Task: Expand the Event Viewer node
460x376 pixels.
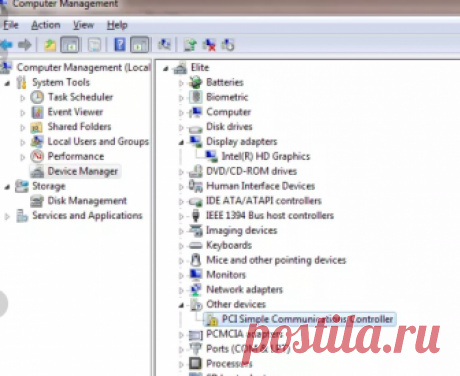Action: coord(23,113)
